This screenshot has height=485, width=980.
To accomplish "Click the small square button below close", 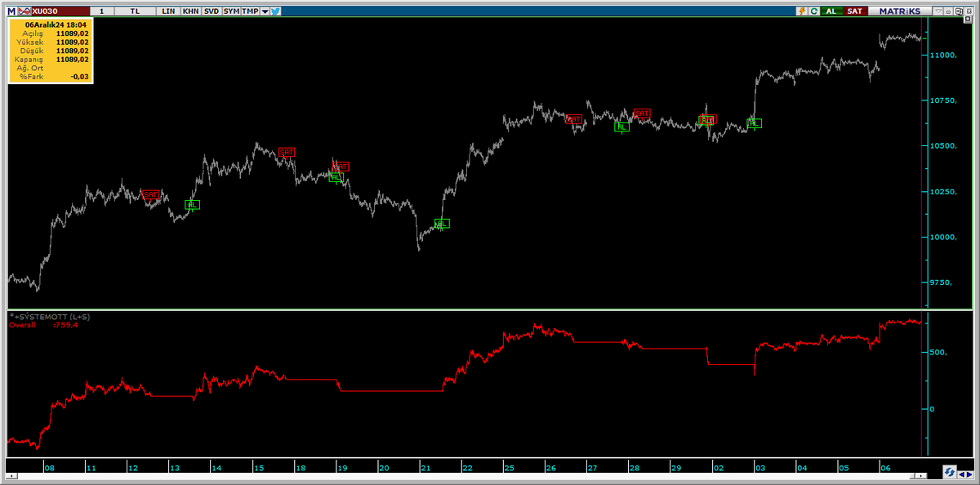I will click(x=968, y=19).
